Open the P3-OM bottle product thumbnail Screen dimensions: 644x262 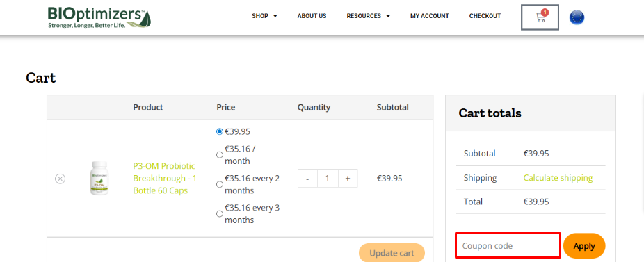(x=99, y=178)
